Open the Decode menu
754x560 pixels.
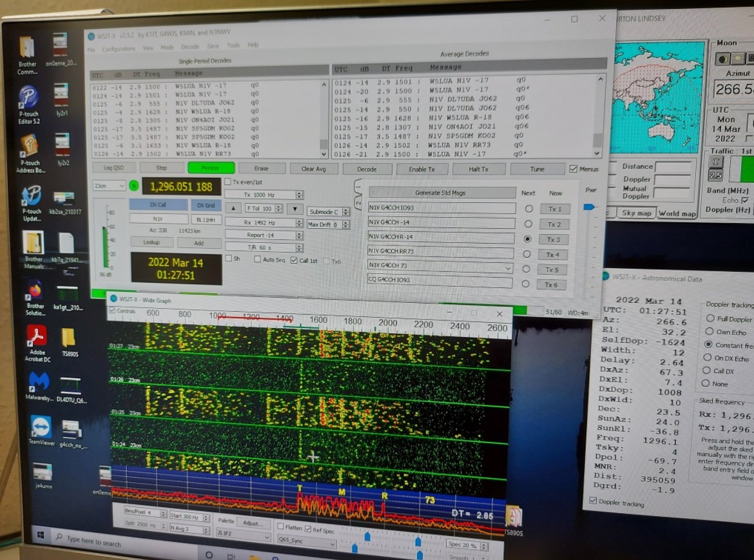190,46
